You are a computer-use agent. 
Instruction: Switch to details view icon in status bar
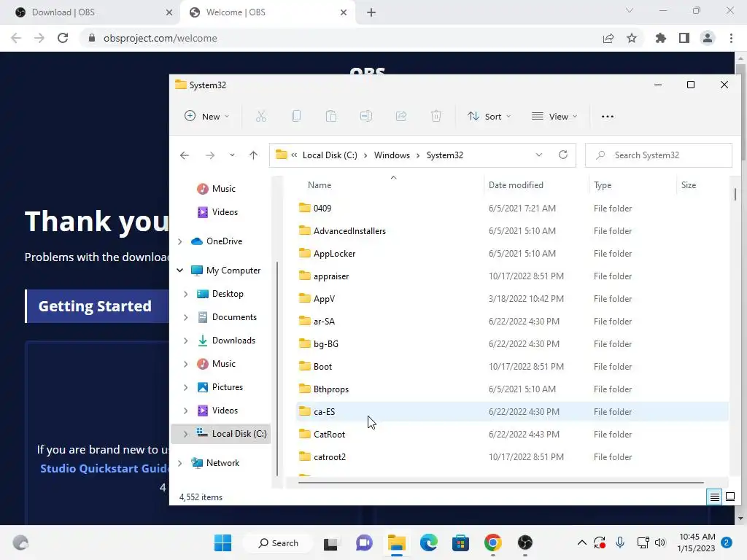pyautogui.click(x=715, y=497)
